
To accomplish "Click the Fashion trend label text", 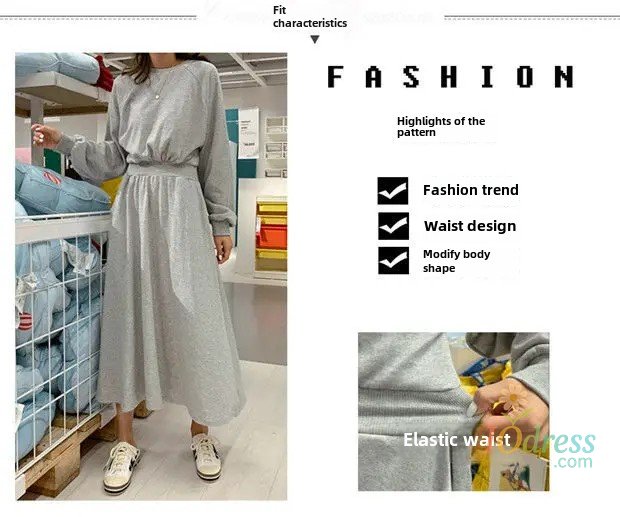I will coord(471,190).
